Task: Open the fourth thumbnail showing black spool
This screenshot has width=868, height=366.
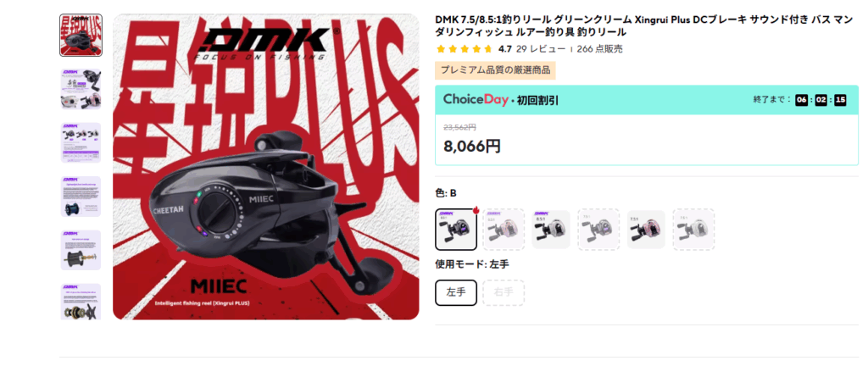Action: click(x=81, y=197)
